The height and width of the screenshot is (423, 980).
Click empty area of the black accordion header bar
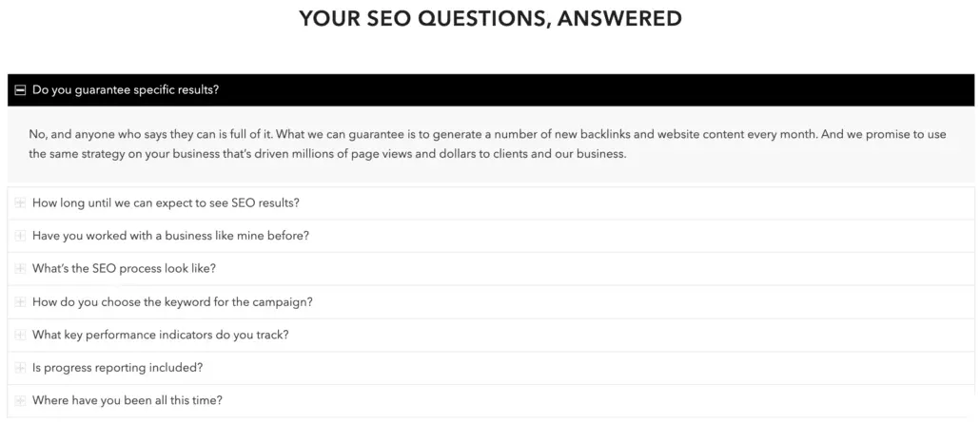(x=618, y=90)
